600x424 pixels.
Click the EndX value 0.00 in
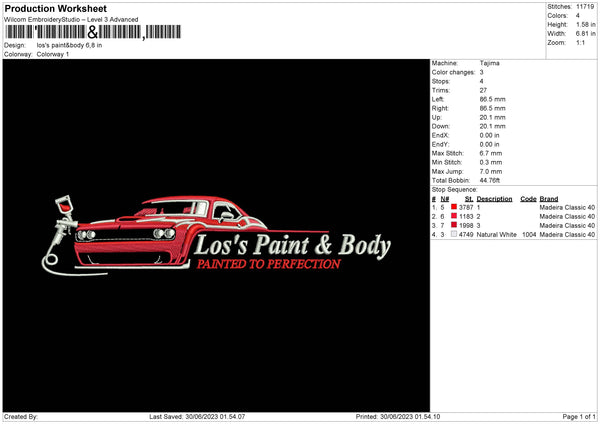(489, 135)
